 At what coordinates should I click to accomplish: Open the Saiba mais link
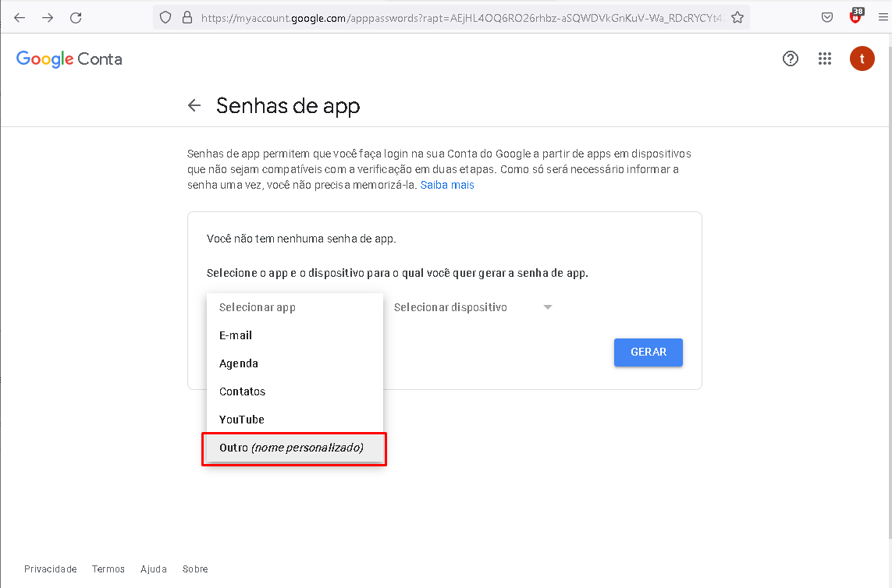447,185
